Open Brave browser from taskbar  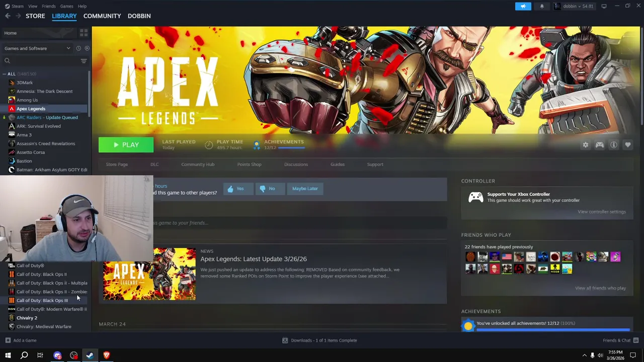(x=106, y=355)
